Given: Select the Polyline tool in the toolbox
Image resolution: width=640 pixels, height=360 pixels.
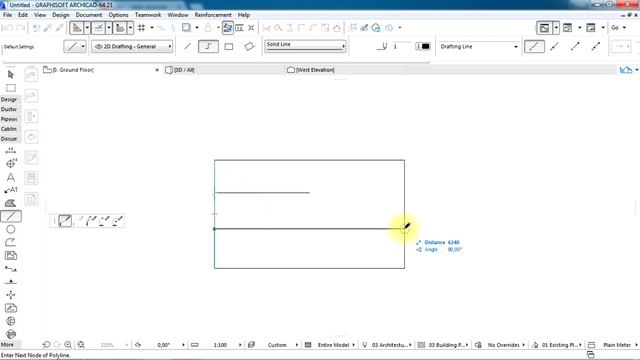Looking at the screenshot, I should (x=11, y=242).
